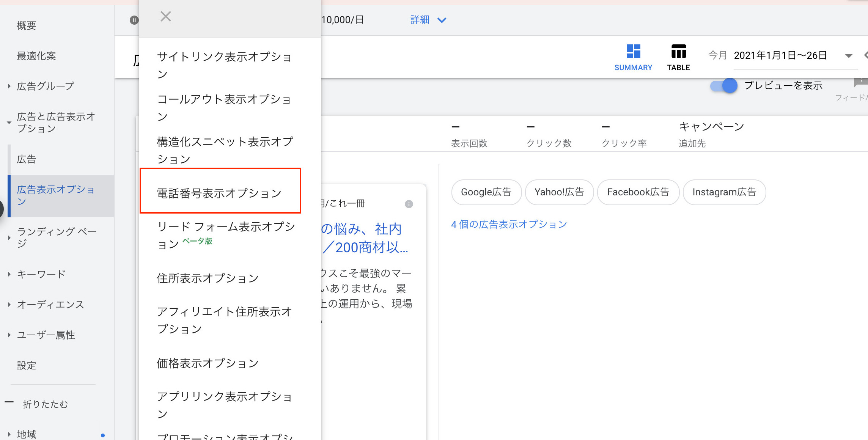
Task: Collapse 広告と広告表示オプション section
Action: click(9, 123)
